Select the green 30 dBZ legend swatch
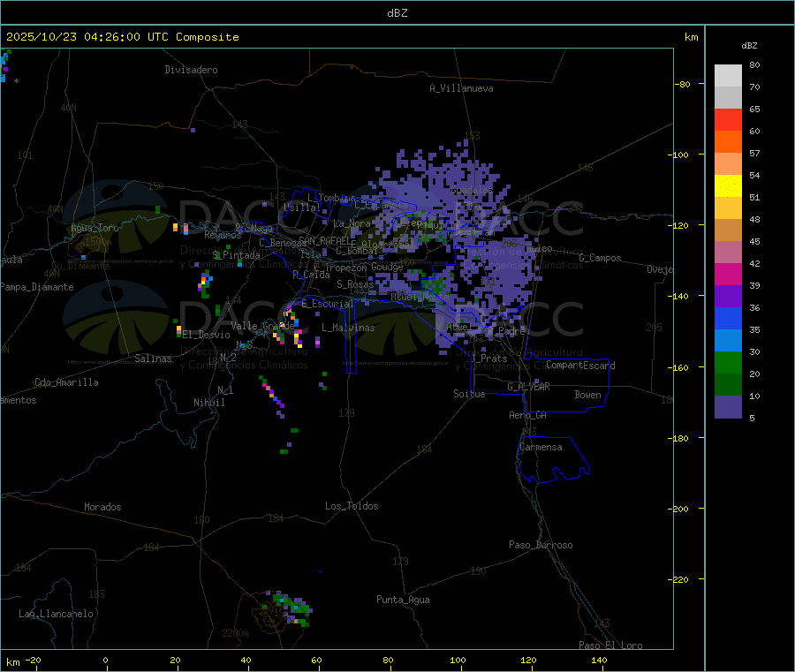Image resolution: width=795 pixels, height=672 pixels. [728, 362]
